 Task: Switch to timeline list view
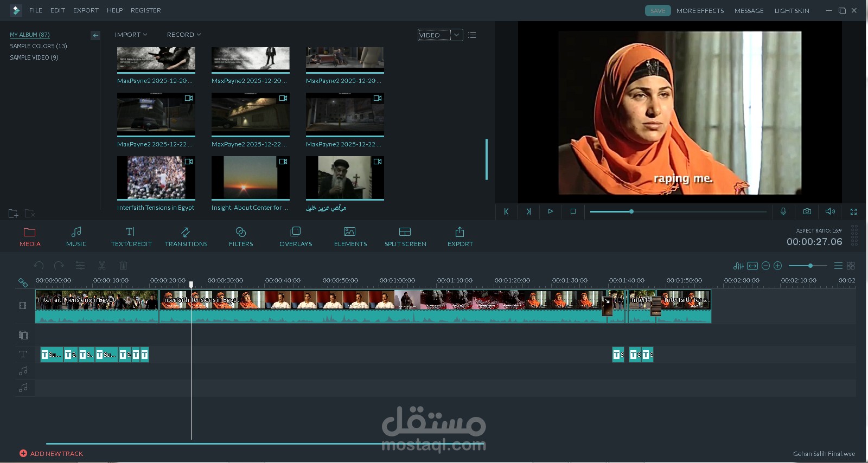(x=838, y=266)
